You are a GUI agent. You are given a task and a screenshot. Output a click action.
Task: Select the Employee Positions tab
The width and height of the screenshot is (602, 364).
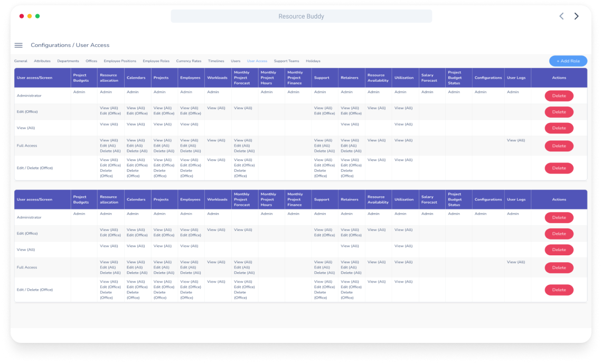(x=120, y=61)
